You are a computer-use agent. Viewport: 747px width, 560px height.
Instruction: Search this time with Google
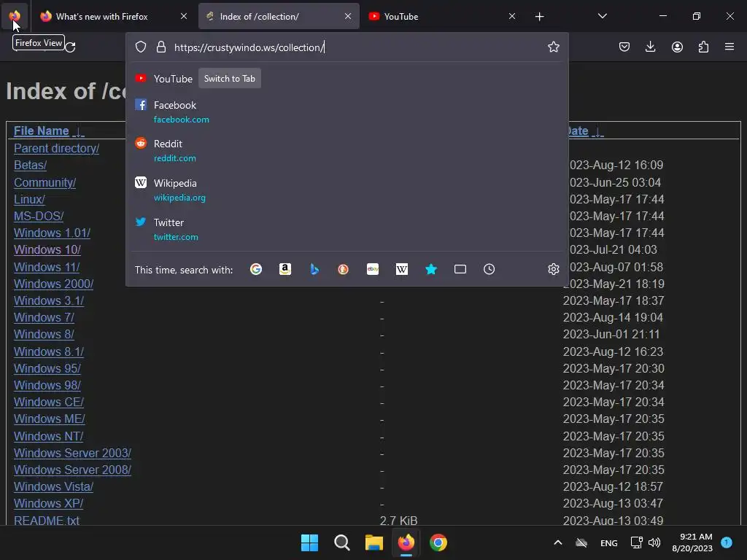(x=256, y=269)
